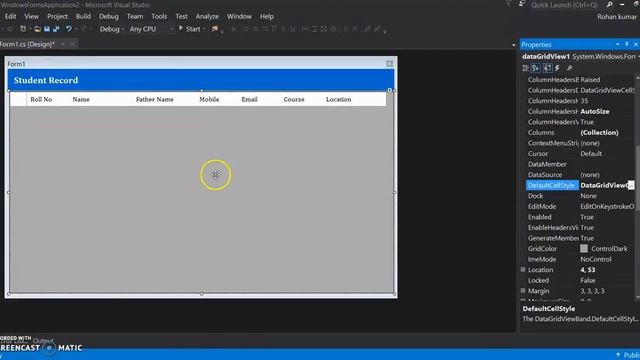Open the Help menu
Screen dimensions: 640x360
(x=267, y=16)
